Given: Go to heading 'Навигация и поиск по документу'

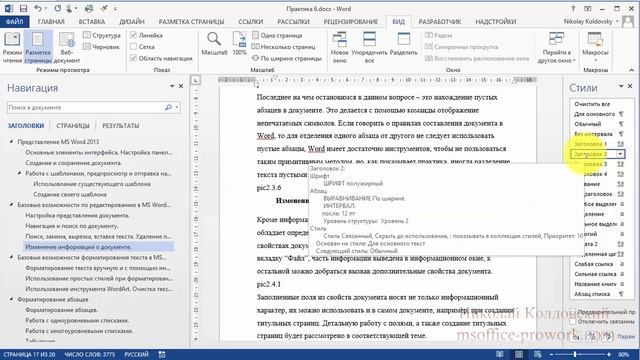Looking at the screenshot, I should point(72,226).
